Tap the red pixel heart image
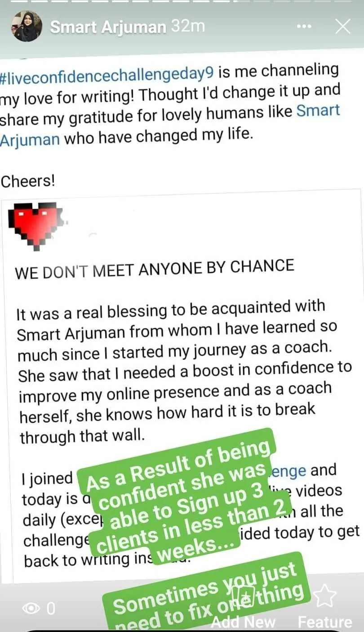The height and width of the screenshot is (632, 364). [38, 226]
